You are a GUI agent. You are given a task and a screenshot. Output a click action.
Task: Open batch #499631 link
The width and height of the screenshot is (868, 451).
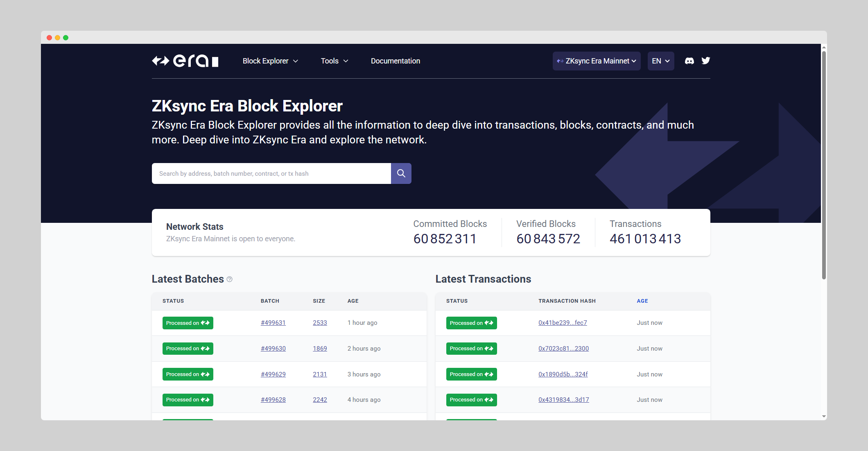(x=273, y=323)
